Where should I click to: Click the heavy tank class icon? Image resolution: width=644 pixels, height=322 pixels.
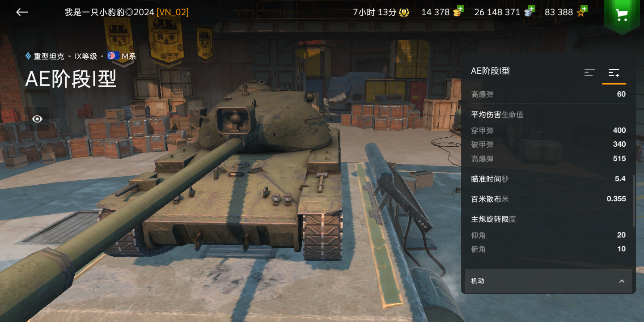point(28,56)
